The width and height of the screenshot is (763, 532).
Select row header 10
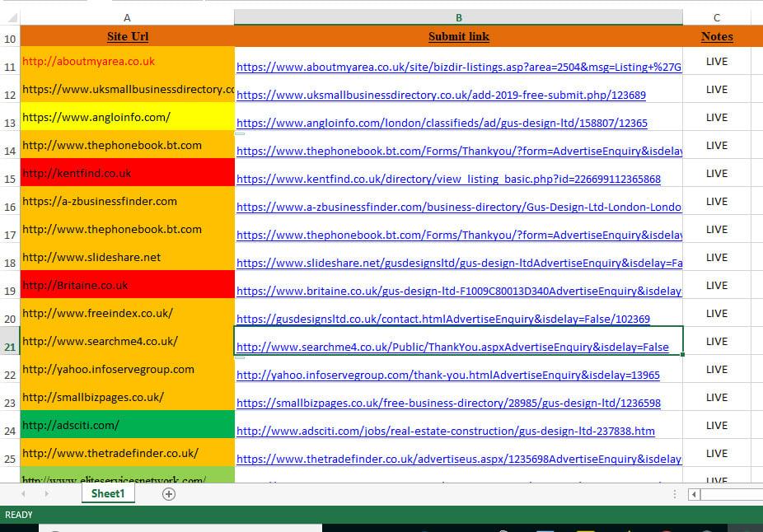pyautogui.click(x=9, y=36)
